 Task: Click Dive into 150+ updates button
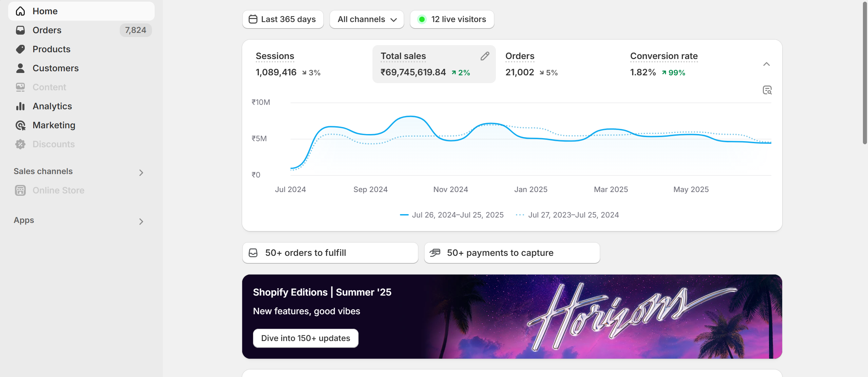tap(305, 338)
